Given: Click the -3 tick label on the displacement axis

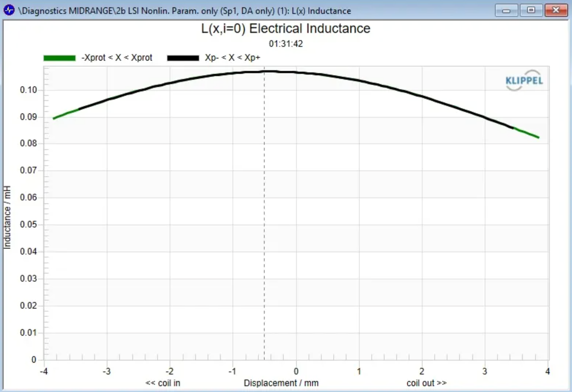Looking at the screenshot, I should coord(107,372).
